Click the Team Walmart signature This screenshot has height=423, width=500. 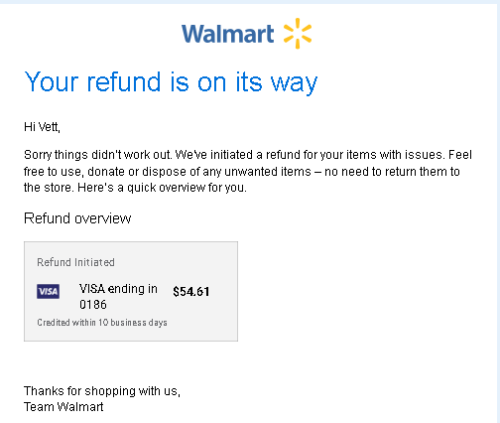(x=63, y=407)
